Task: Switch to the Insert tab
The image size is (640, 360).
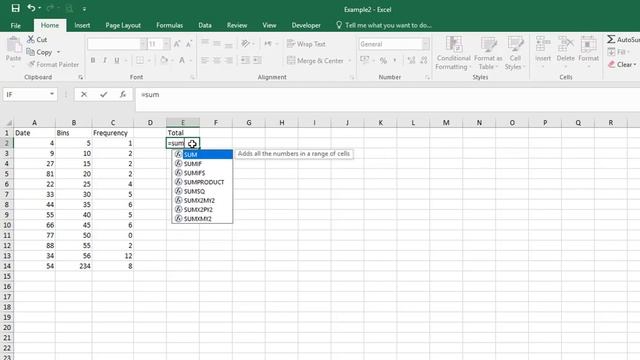Action: click(x=82, y=25)
